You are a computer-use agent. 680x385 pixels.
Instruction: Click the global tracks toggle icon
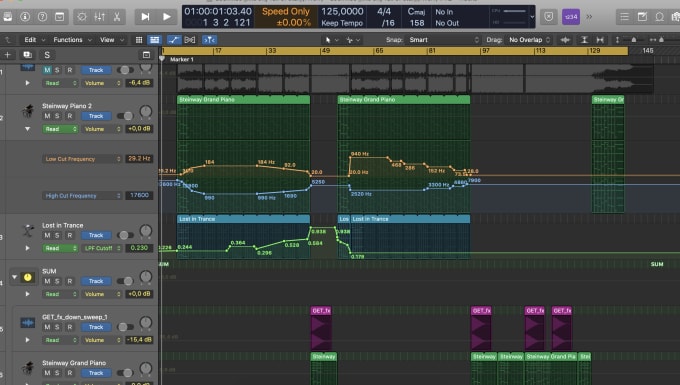point(146,55)
